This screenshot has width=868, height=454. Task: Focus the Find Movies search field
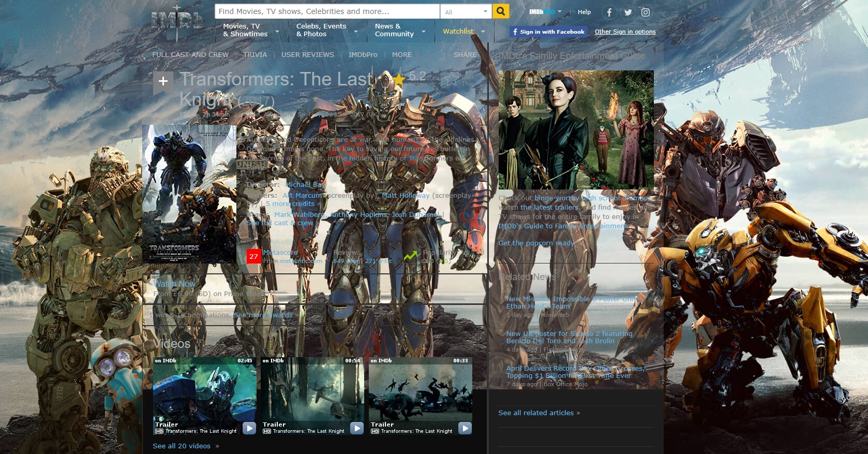[327, 11]
